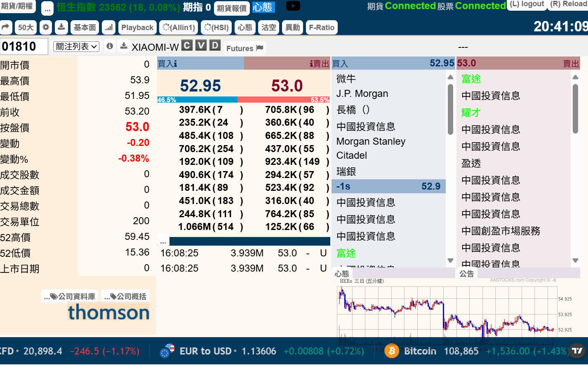Click the 心態 toolbar button
This screenshot has height=366, width=588.
pyautogui.click(x=245, y=28)
